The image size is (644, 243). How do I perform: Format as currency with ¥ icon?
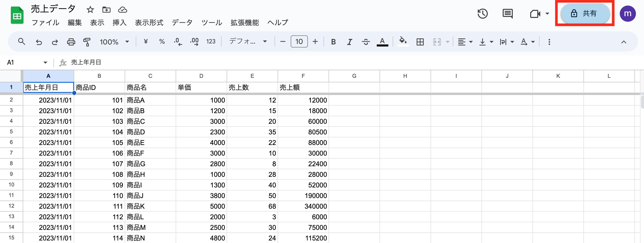tap(146, 41)
